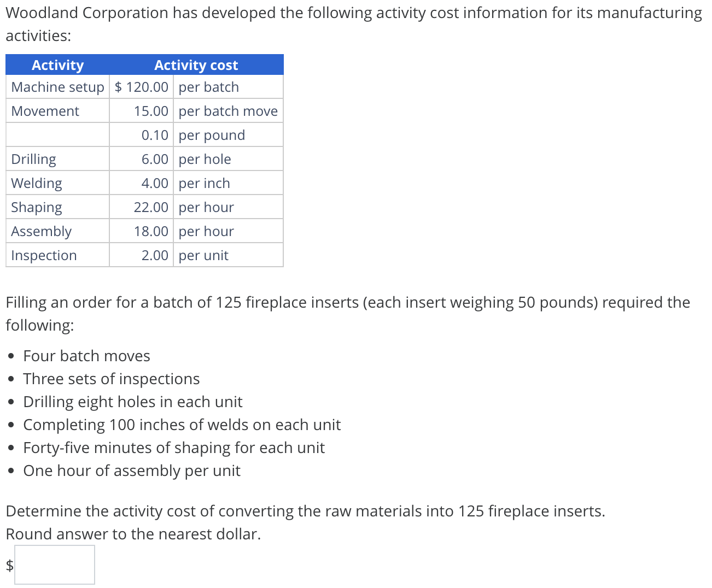This screenshot has width=712, height=588.
Task: Select the Round answer instruction text
Action: pyautogui.click(x=133, y=534)
